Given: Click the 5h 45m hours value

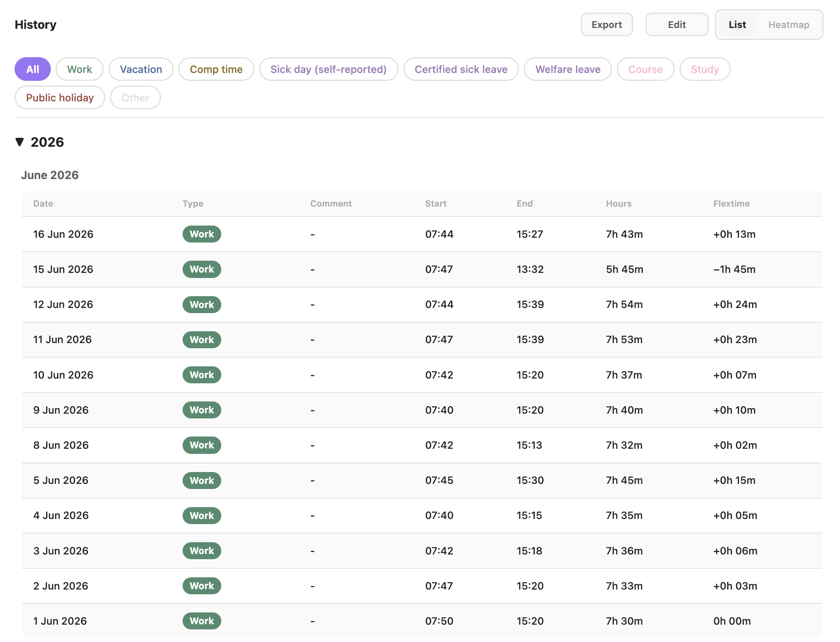Looking at the screenshot, I should pyautogui.click(x=625, y=269).
